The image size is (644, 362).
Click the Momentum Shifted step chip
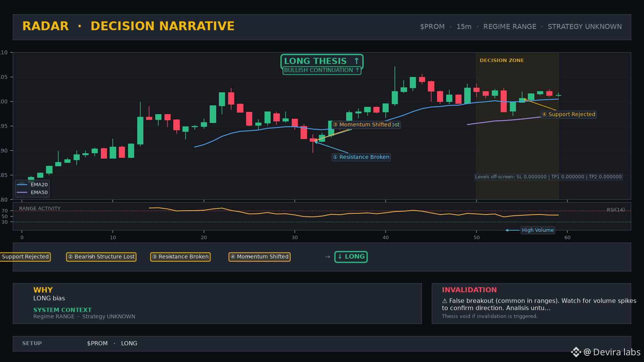(x=260, y=257)
